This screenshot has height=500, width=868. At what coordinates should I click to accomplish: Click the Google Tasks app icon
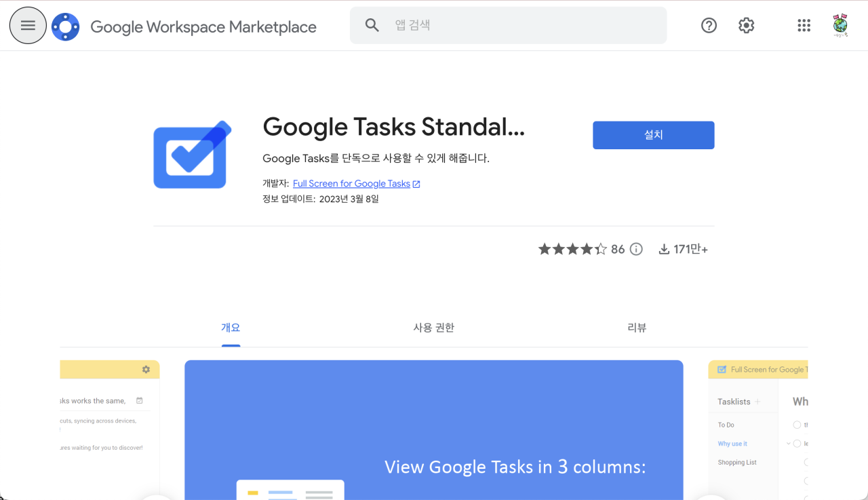192,154
